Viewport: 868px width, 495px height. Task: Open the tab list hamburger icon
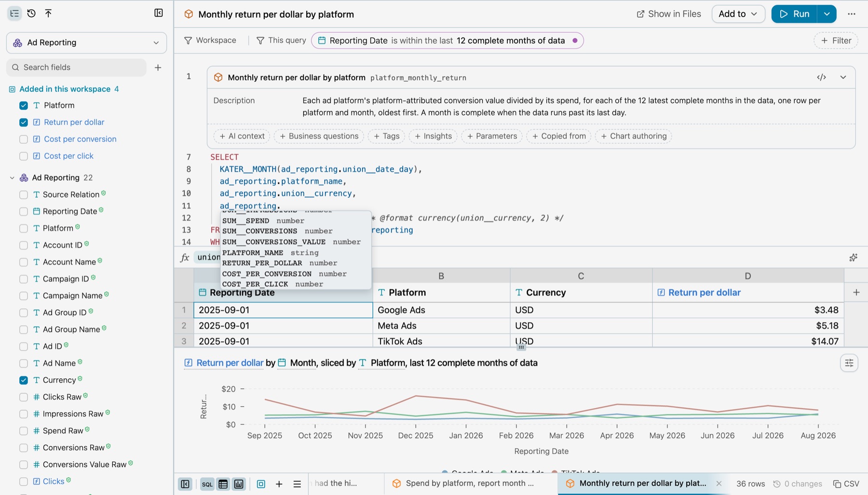pos(297,484)
